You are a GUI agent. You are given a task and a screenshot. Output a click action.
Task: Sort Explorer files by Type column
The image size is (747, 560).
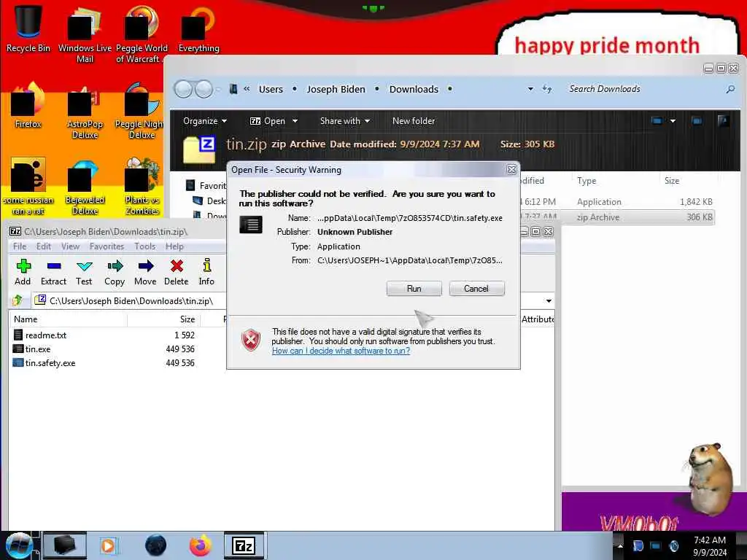pyautogui.click(x=587, y=181)
